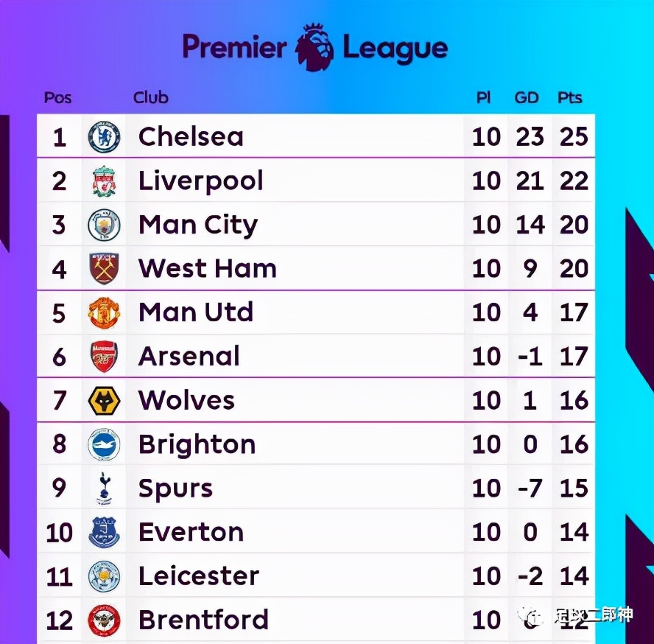Select the Liverpool club name
The image size is (654, 644).
click(201, 181)
